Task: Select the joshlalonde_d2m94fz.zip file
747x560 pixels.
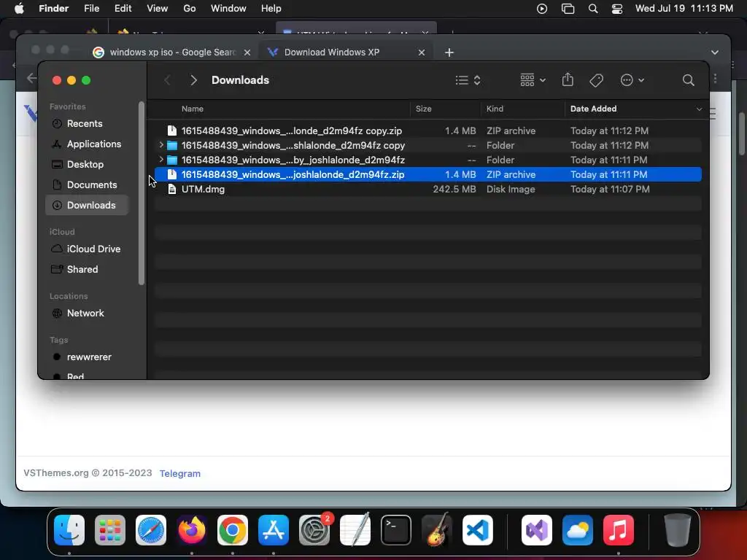Action: (x=427, y=174)
